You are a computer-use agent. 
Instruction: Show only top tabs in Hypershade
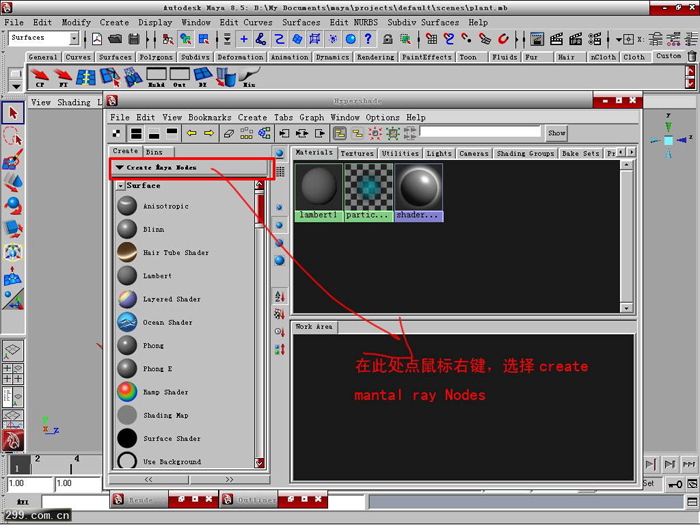pyautogui.click(x=172, y=133)
